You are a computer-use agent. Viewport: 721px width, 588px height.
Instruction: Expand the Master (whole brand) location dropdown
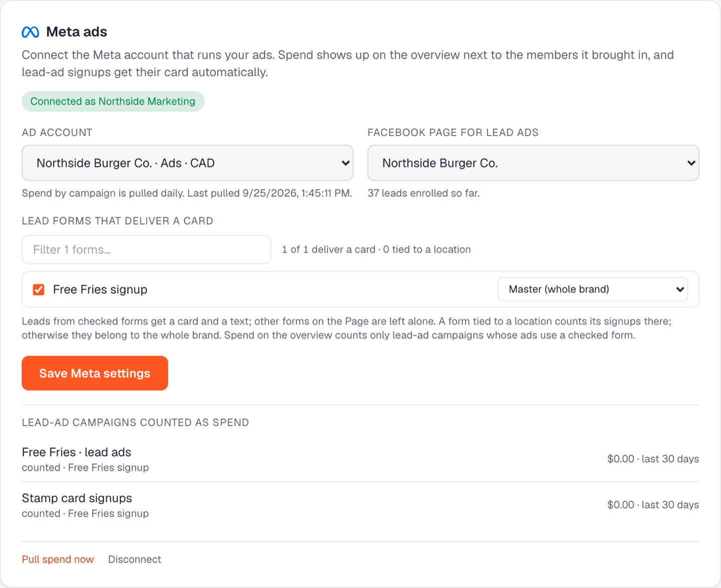[592, 289]
